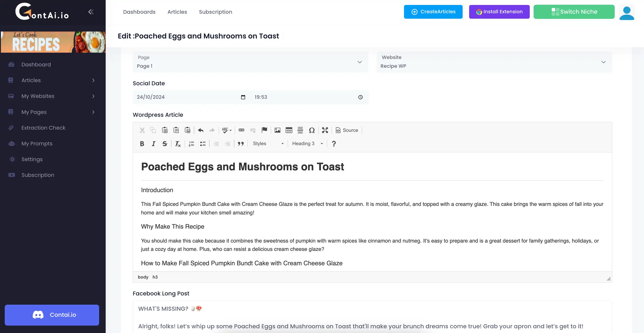Select the h3 element path item
This screenshot has height=333, width=644.
click(x=155, y=277)
